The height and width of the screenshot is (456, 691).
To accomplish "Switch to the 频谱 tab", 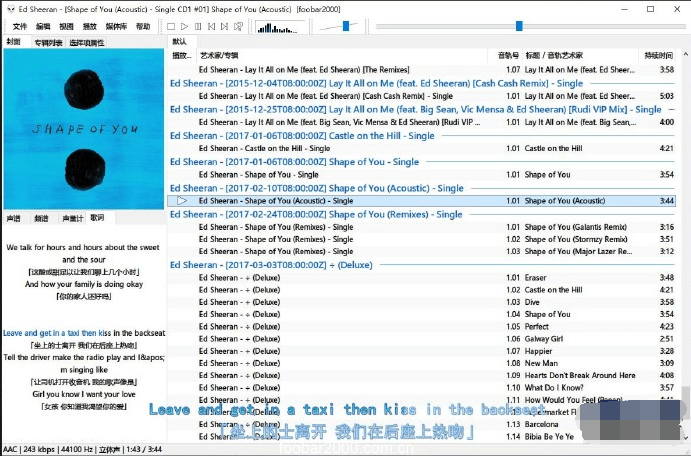I will click(41, 219).
